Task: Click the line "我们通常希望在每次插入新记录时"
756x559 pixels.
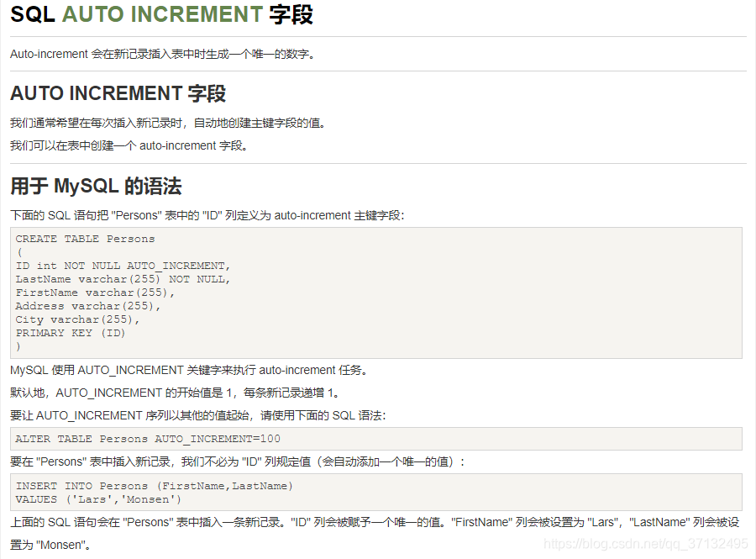Action: tap(168, 123)
